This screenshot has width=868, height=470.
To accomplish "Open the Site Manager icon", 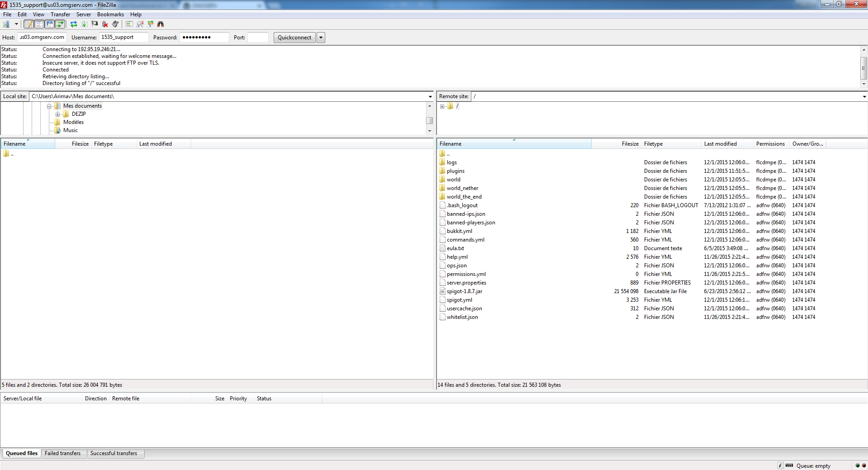I will coord(6,24).
